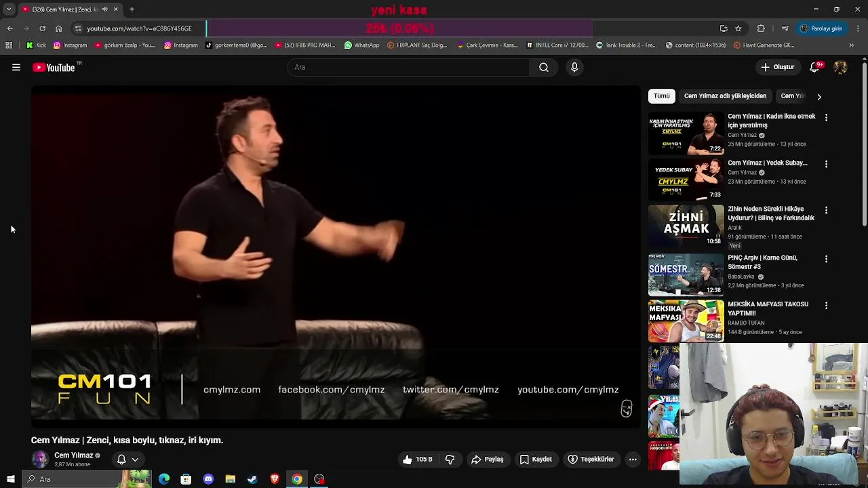The image size is (868, 488).
Task: Go back in browser history
Action: [9, 28]
